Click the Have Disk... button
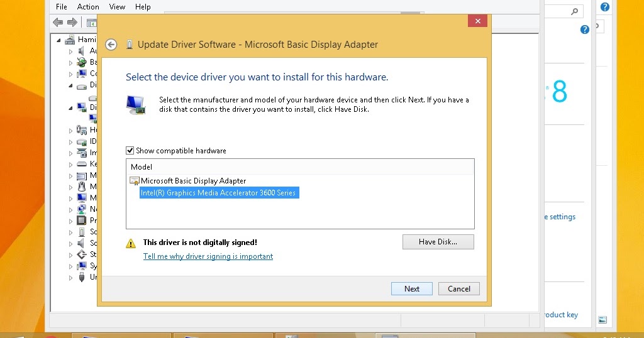Viewport: 644px width, 338px height. (438, 242)
